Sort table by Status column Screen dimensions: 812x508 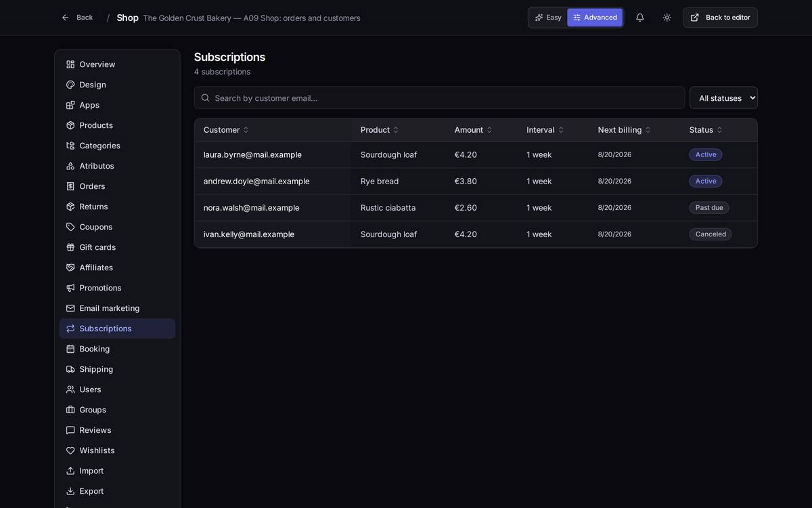(706, 130)
